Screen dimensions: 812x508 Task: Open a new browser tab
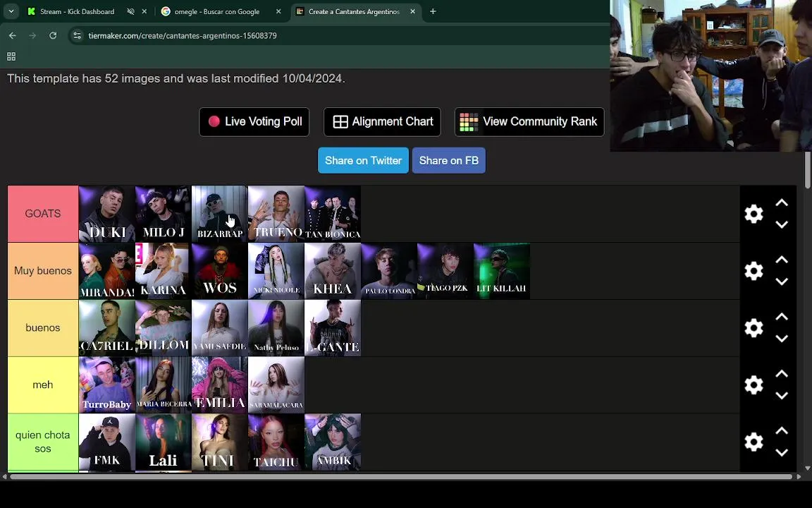tap(433, 11)
